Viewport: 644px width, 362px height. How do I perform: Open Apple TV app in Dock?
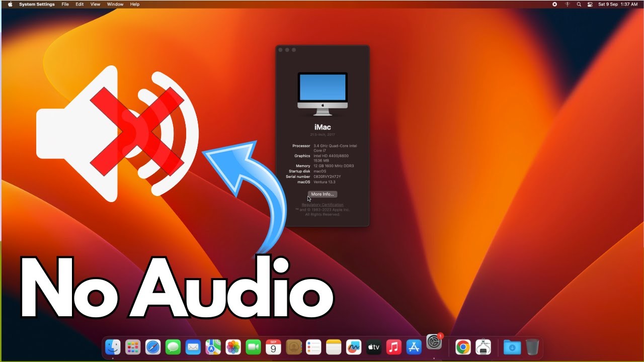pyautogui.click(x=374, y=347)
